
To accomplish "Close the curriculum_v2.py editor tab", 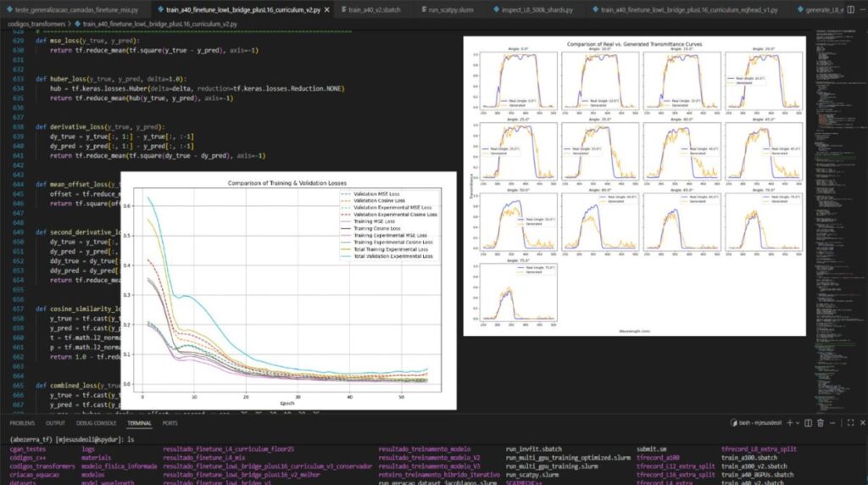I will click(x=327, y=10).
